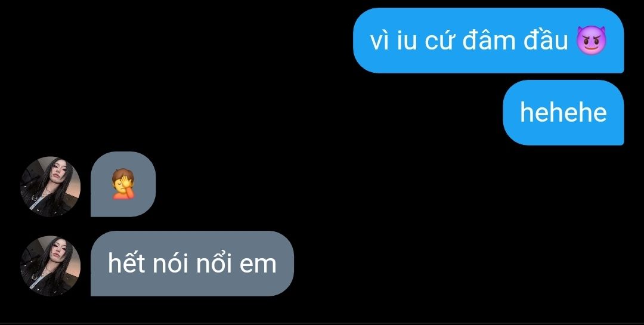This screenshot has height=325, width=644.
Task: Open the avatar beside 'hết nói nổi em'
Action: pyautogui.click(x=50, y=266)
